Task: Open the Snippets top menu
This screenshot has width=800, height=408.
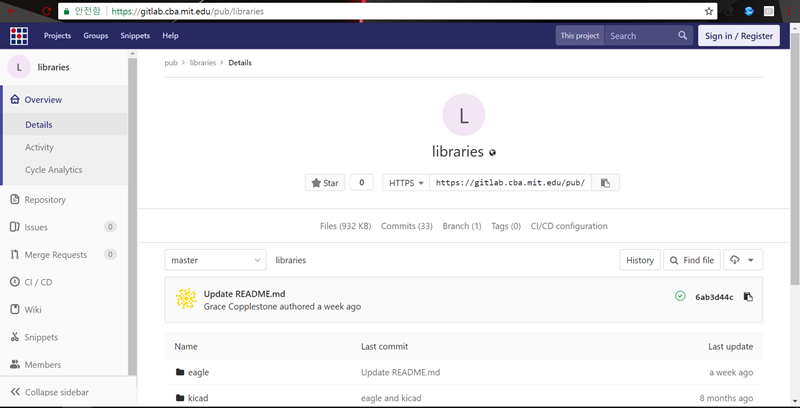Action: click(135, 36)
